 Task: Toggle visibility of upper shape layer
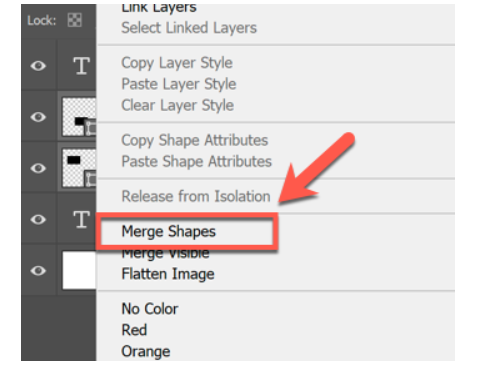click(38, 117)
